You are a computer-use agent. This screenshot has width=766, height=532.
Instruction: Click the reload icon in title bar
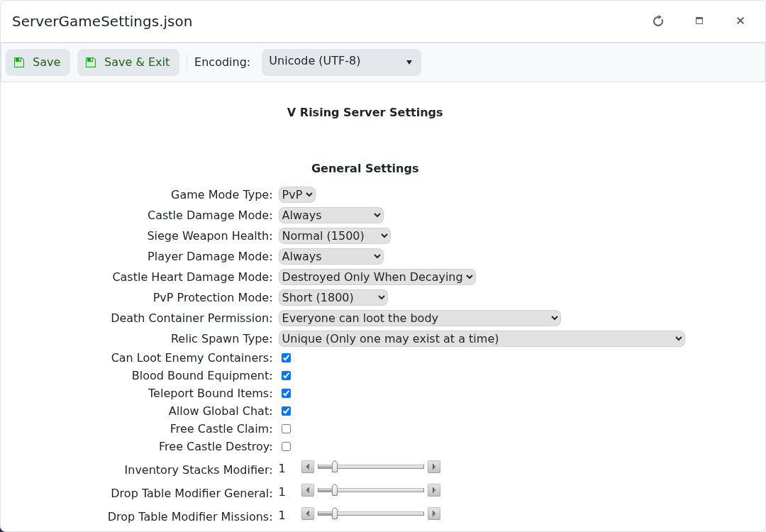click(x=658, y=21)
